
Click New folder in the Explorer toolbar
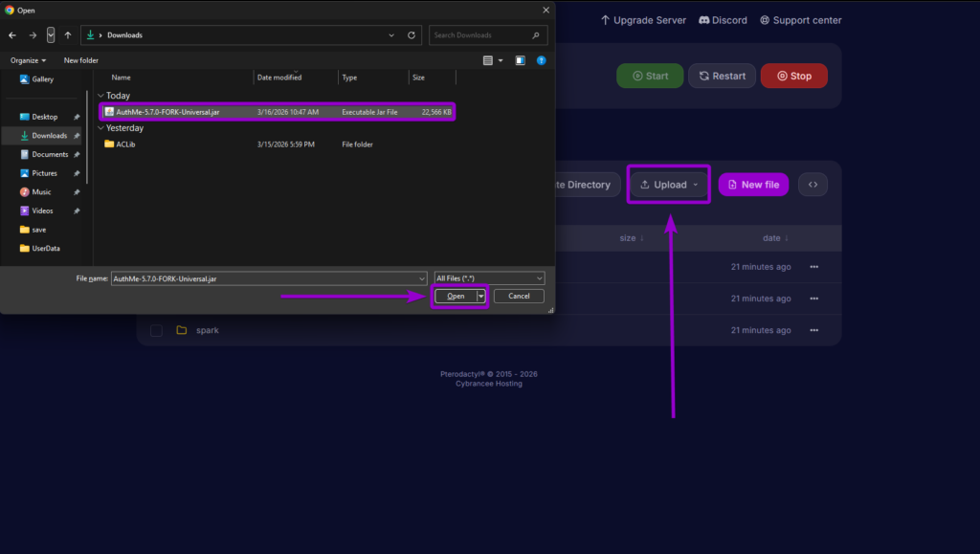coord(80,58)
